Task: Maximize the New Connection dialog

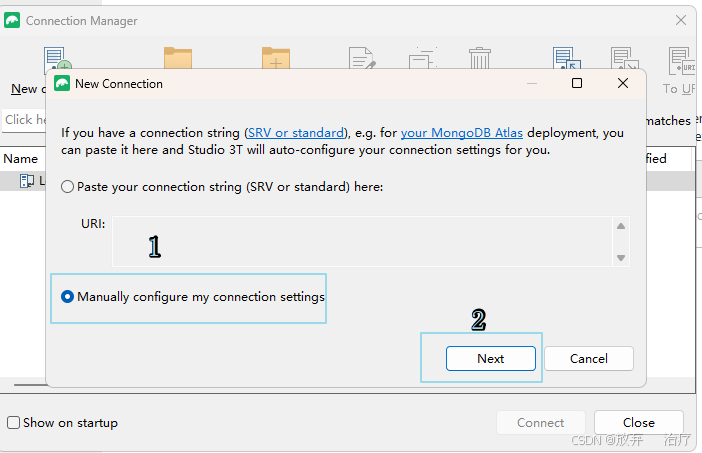Action: (577, 83)
